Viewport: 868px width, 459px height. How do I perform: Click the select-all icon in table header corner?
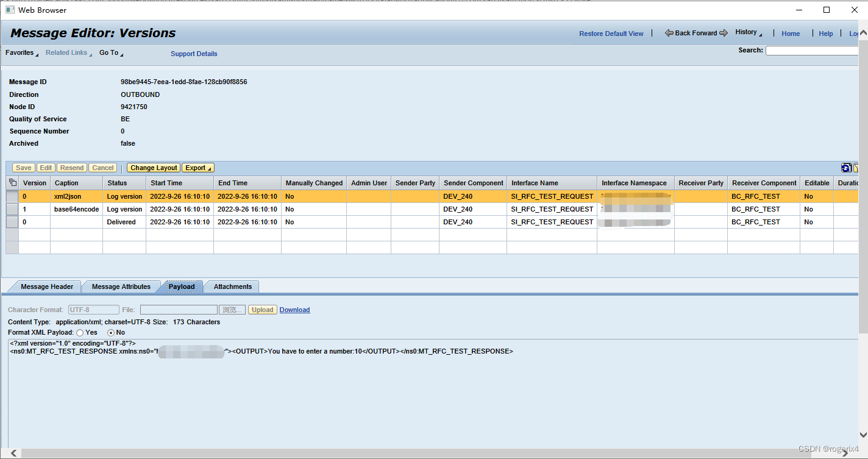pyautogui.click(x=12, y=183)
